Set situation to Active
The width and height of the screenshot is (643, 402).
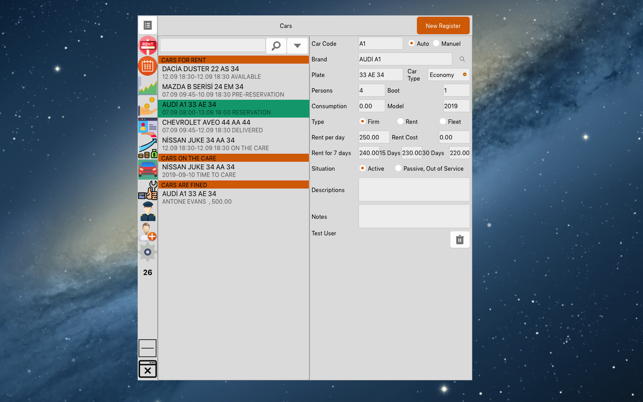tap(363, 168)
